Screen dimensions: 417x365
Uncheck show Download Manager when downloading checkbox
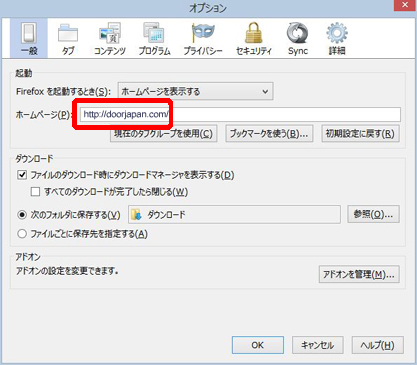click(x=22, y=175)
